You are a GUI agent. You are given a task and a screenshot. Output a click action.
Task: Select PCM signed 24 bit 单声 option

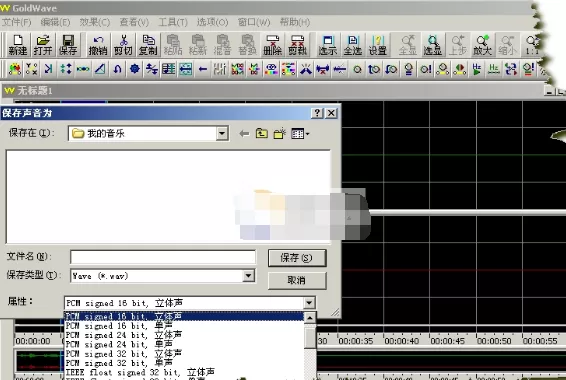coord(184,344)
